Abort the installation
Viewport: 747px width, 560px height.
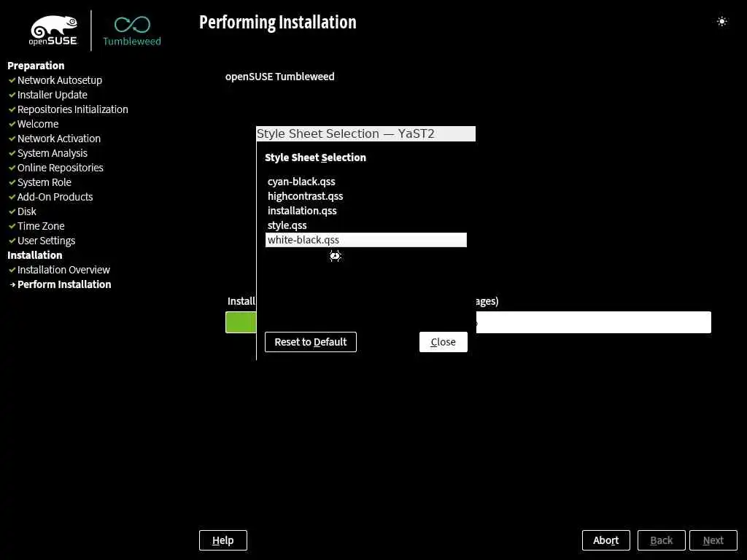coord(606,540)
